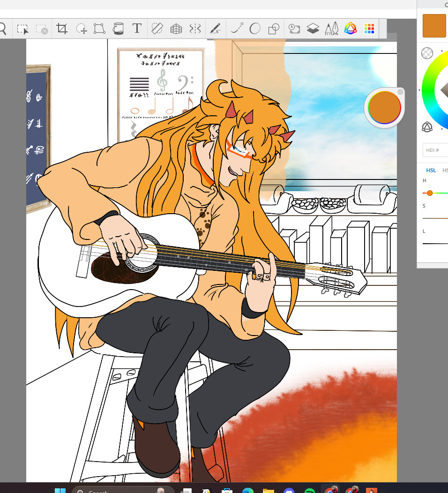Open the Brush Palette pencils icon

click(x=332, y=28)
